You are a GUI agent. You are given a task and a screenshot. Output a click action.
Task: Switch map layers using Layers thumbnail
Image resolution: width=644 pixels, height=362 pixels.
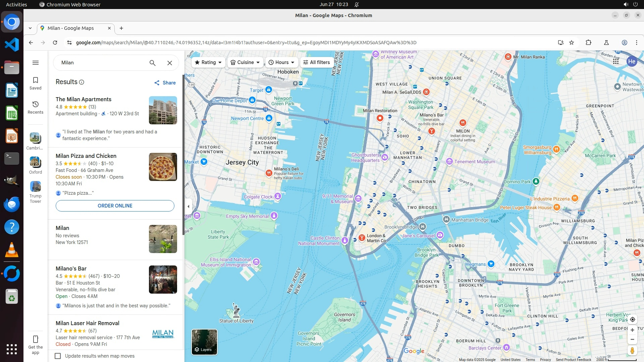point(204,342)
